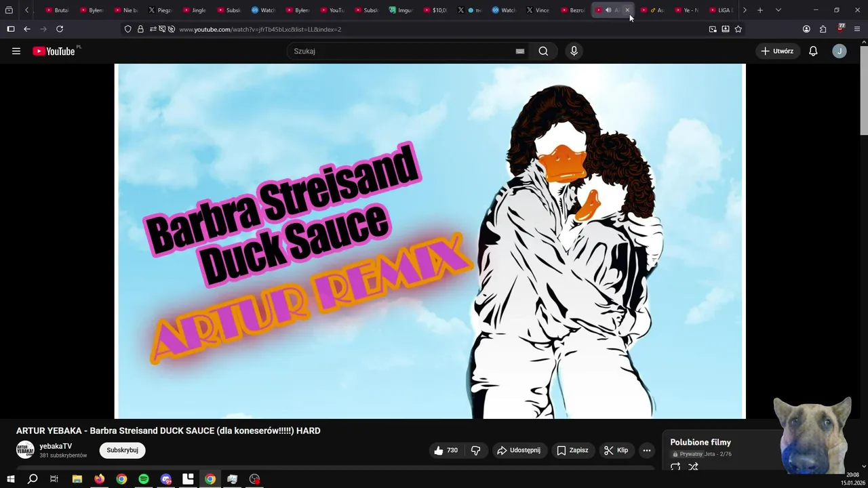Open a new browser tab

(x=760, y=10)
